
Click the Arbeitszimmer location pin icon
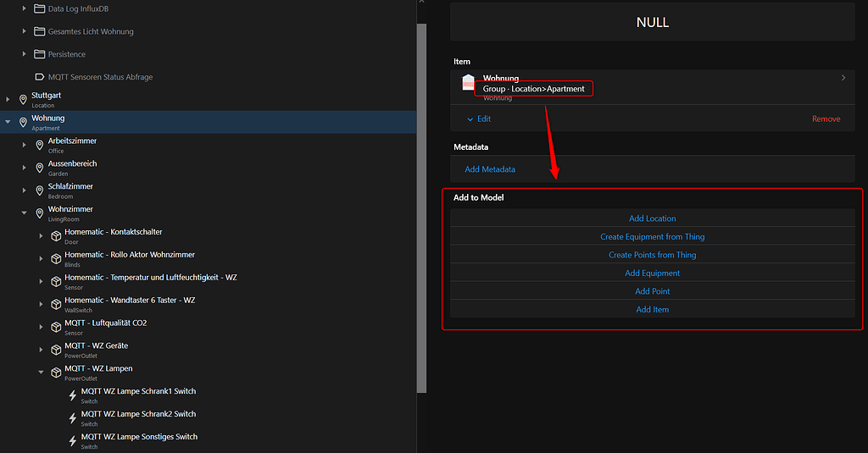click(x=39, y=145)
